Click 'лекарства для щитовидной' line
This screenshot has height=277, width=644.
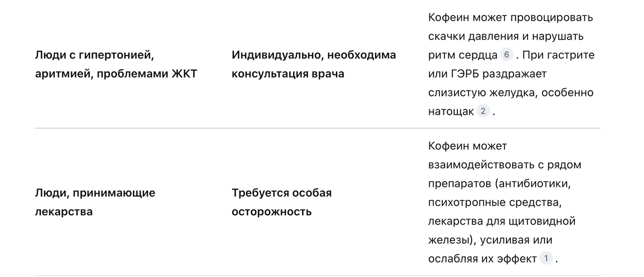[x=502, y=221]
